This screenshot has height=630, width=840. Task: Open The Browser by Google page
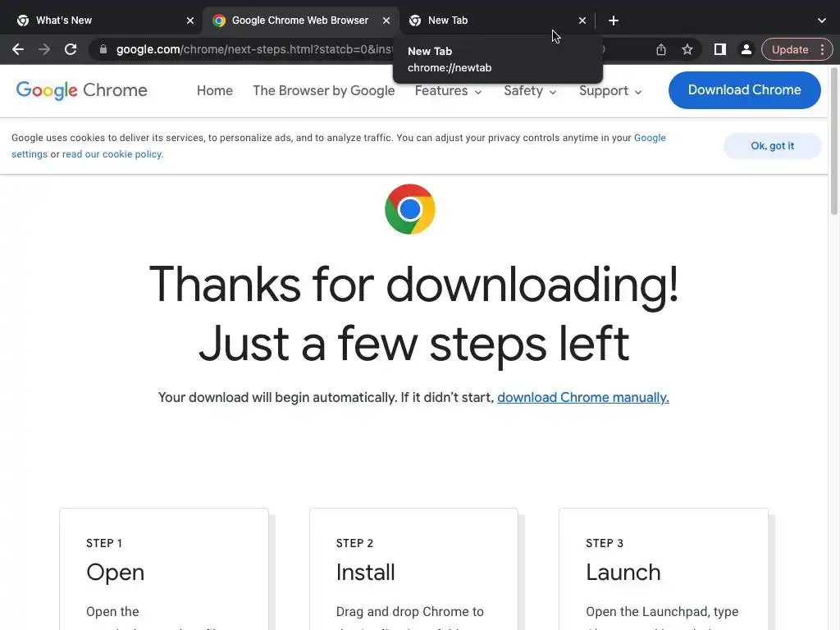coord(323,90)
